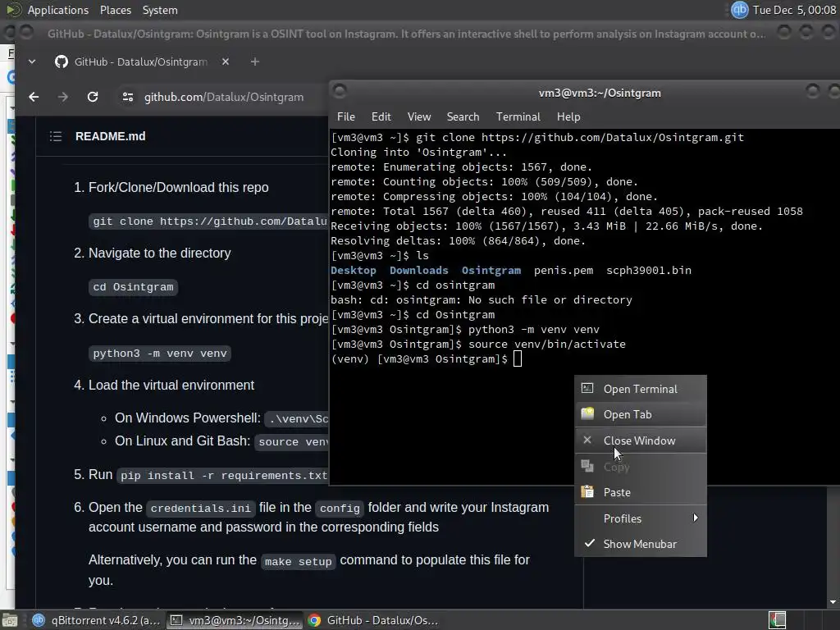
Task: Click 'Navigate to the directory' step text
Action: [x=160, y=253]
